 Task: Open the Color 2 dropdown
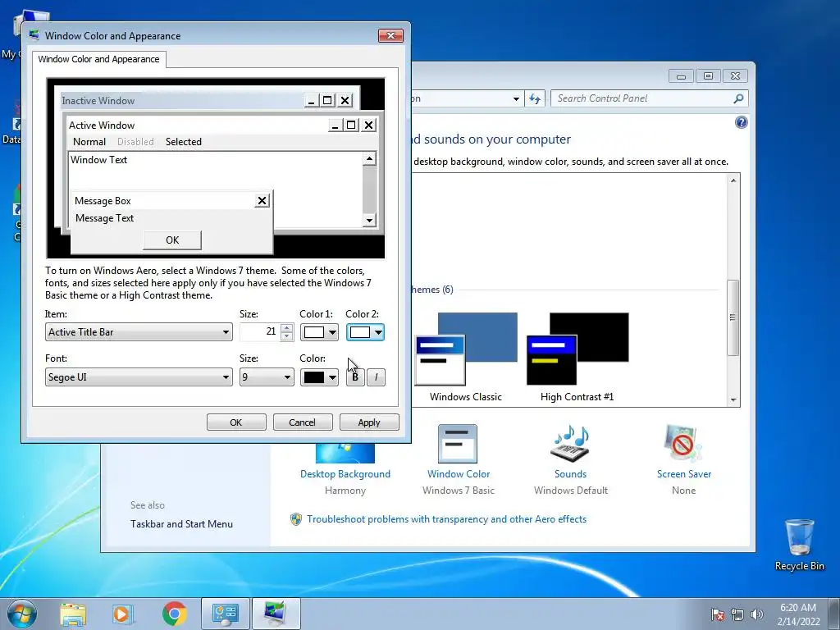pyautogui.click(x=365, y=332)
